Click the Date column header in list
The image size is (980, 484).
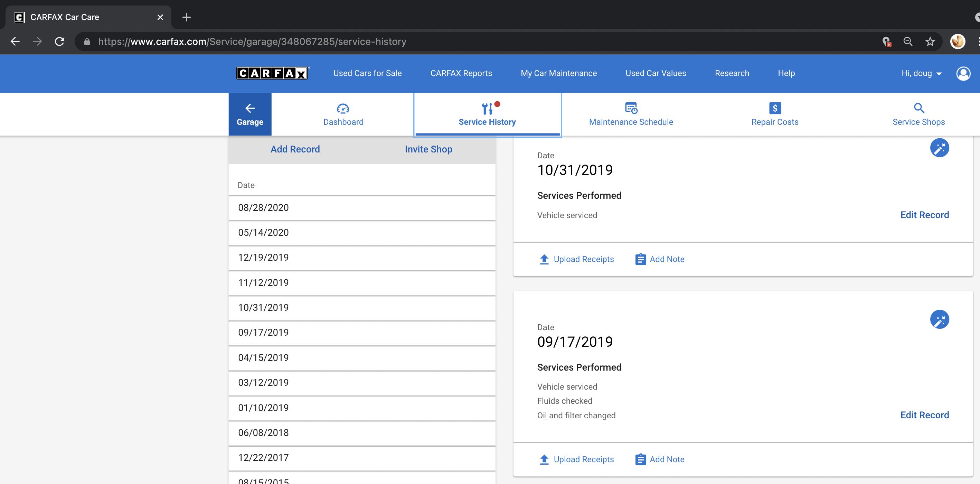click(x=246, y=185)
